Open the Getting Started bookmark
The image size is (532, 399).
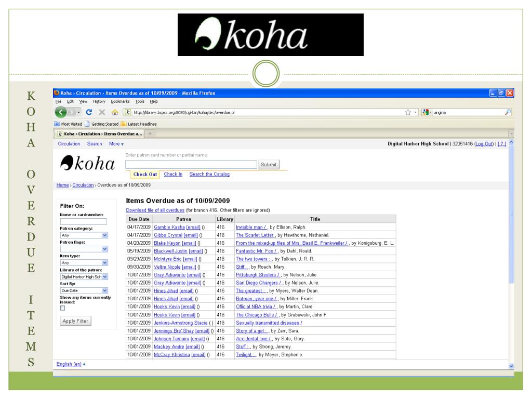[102, 124]
